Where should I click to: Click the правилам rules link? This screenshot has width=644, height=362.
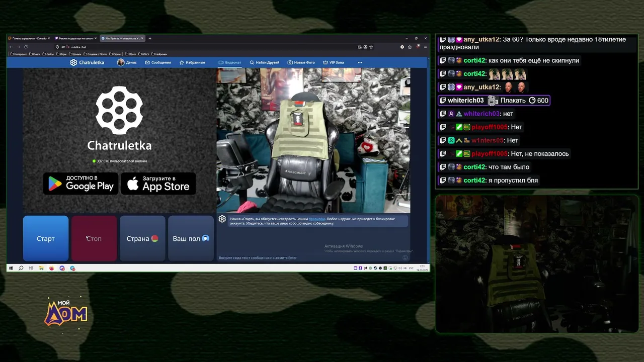pos(317,219)
